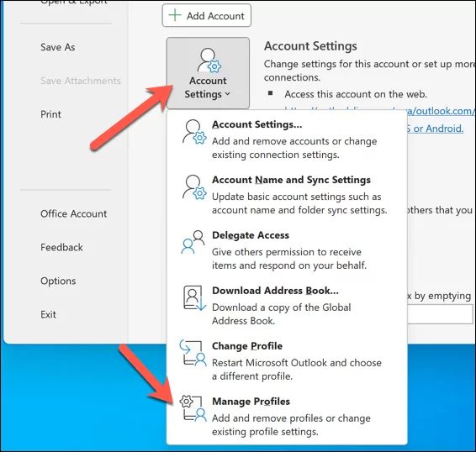This screenshot has width=476, height=452.
Task: Open Manage Profiles
Action: click(287, 416)
